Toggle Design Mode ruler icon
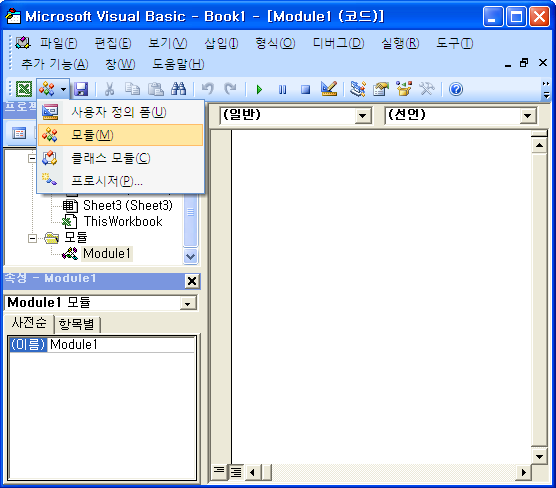Screen dimensions: 556x488 [x=329, y=89]
